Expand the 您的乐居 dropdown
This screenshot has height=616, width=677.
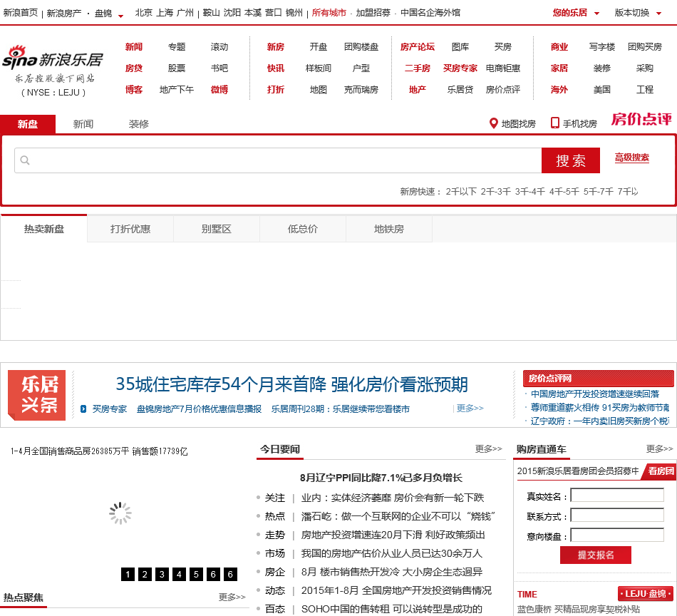point(597,14)
